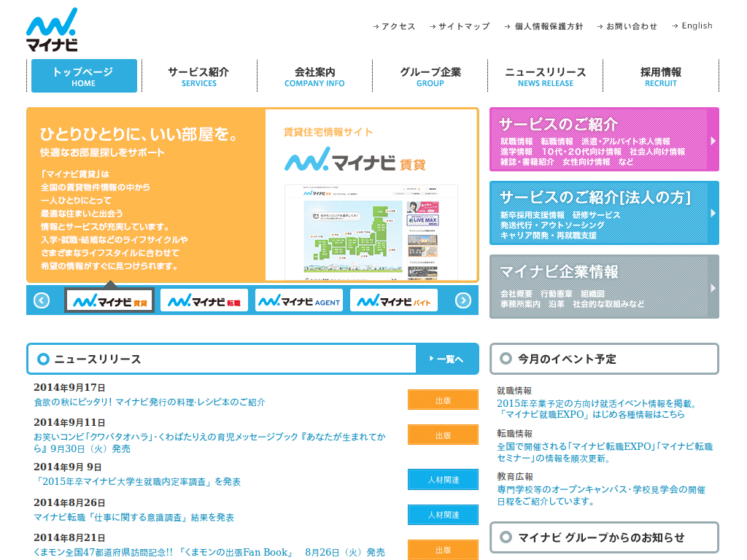Click arrow on gray マイナビ企業情報 banner
This screenshot has width=747, height=560.
point(713,288)
